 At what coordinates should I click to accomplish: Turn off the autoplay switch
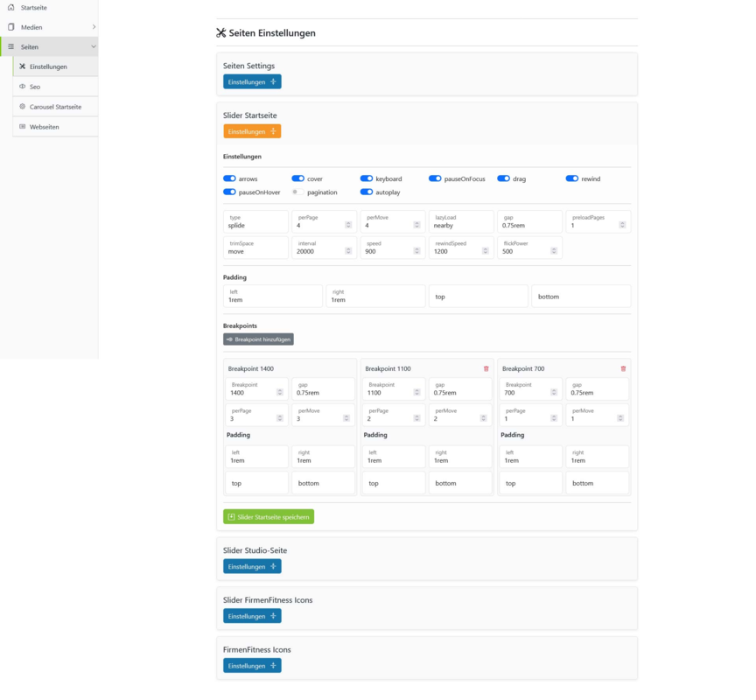click(367, 192)
